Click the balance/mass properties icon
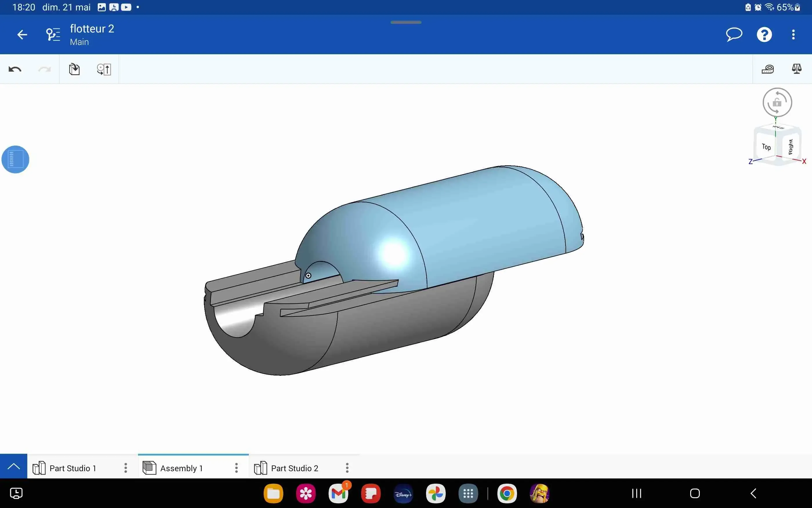 pos(797,69)
